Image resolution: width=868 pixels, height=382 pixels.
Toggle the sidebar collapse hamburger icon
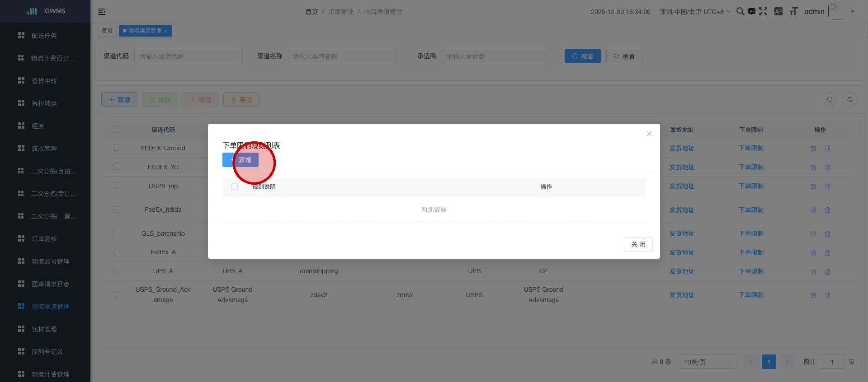tap(102, 12)
